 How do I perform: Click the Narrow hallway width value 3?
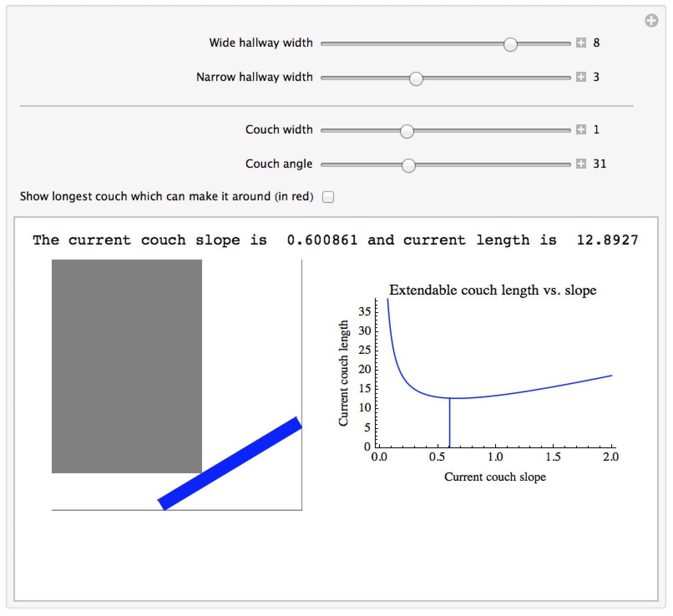click(596, 77)
